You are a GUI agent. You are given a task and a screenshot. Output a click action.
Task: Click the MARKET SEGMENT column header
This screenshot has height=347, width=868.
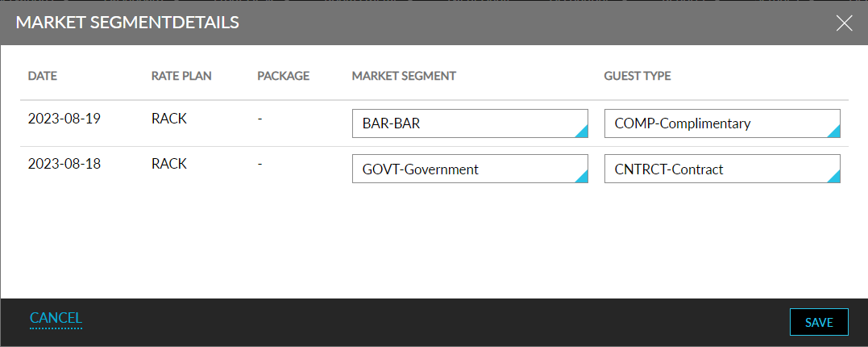404,76
